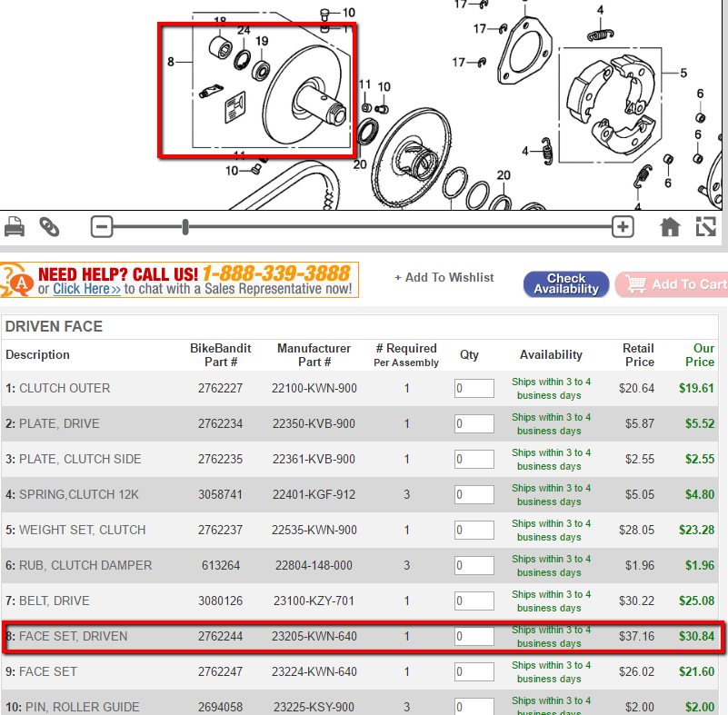Click the SPRING,CLUTCH 12K description
This screenshot has width=728, height=715.
click(79, 494)
